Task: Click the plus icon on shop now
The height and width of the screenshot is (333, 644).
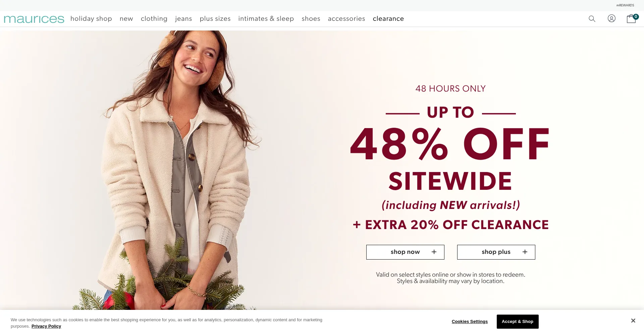Action: pos(434,252)
